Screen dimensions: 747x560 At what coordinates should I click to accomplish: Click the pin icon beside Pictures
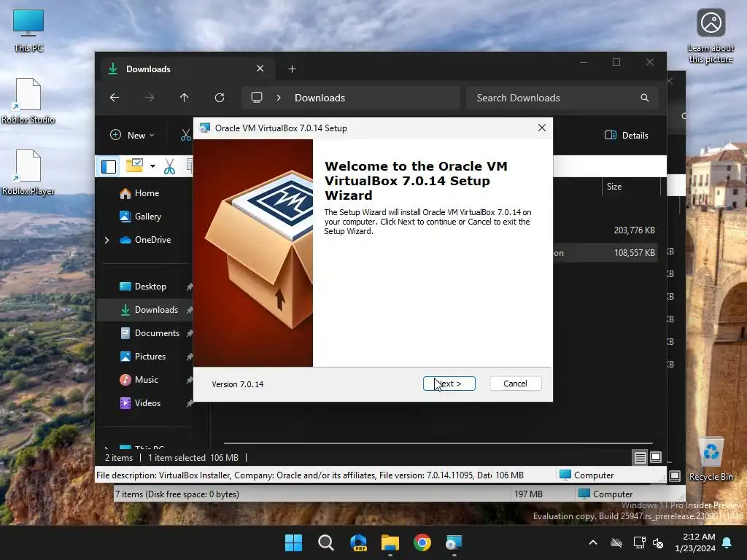tap(189, 357)
